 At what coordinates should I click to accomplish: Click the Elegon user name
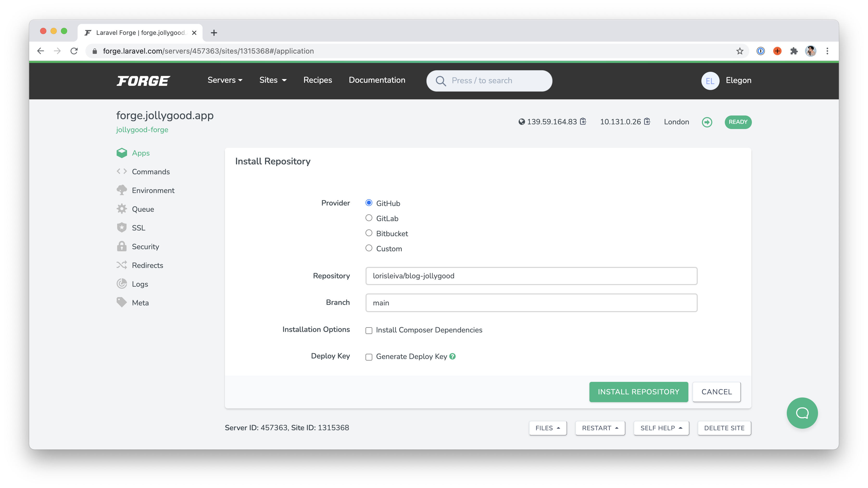pos(738,80)
